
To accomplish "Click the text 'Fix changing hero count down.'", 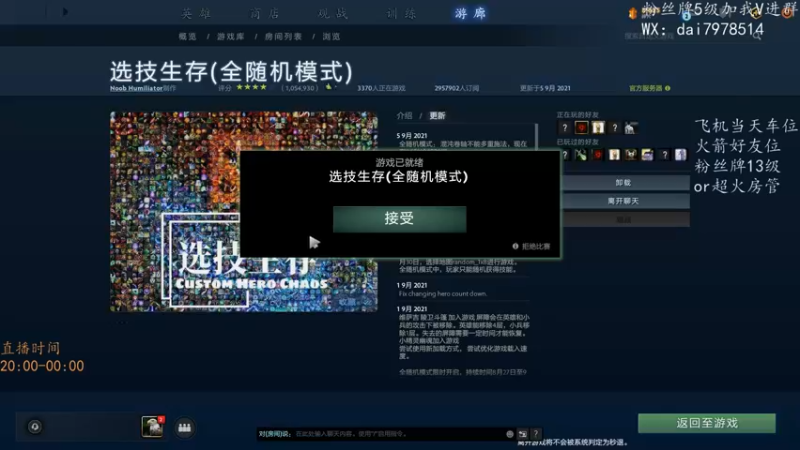I will (443, 294).
